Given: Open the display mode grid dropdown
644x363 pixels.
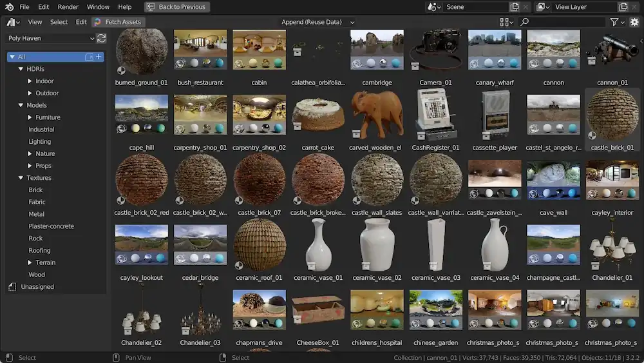Looking at the screenshot, I should tap(506, 22).
